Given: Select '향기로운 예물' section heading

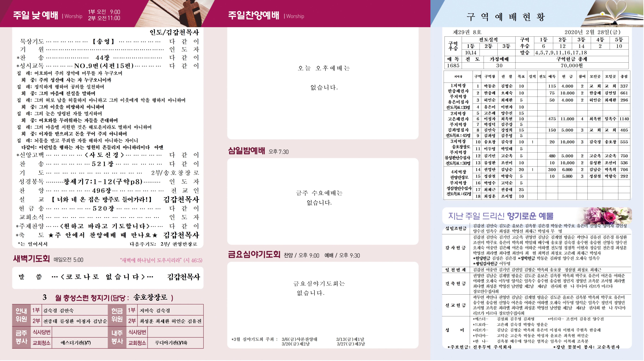Looking at the screenshot, I should (x=530, y=216).
